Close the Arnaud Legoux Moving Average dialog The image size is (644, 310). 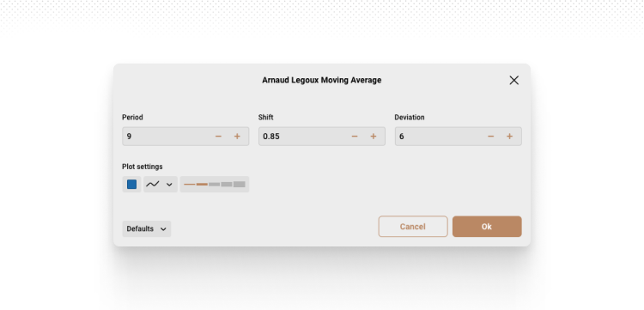click(513, 80)
